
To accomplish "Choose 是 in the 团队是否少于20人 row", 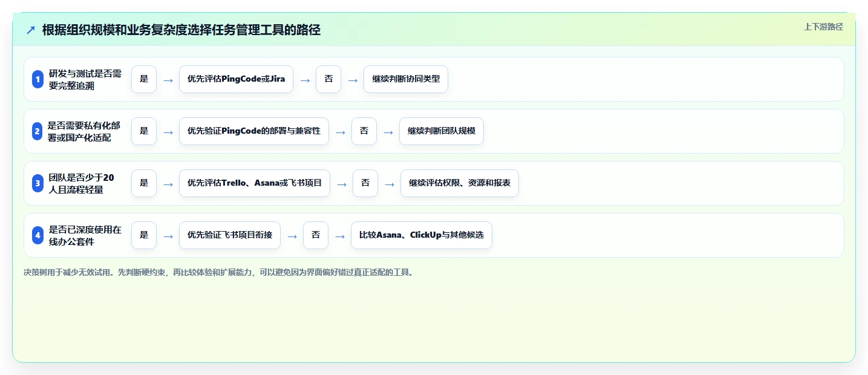I will coord(144,183).
